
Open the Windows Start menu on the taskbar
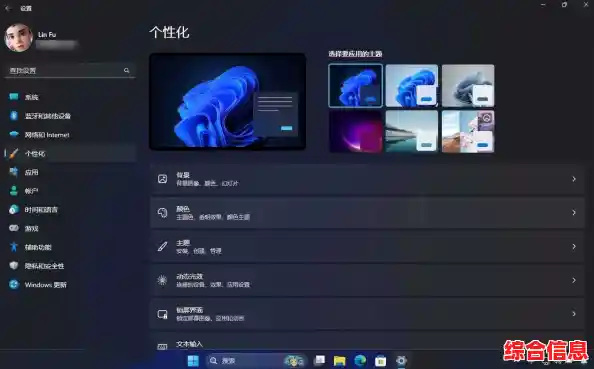[x=193, y=361]
